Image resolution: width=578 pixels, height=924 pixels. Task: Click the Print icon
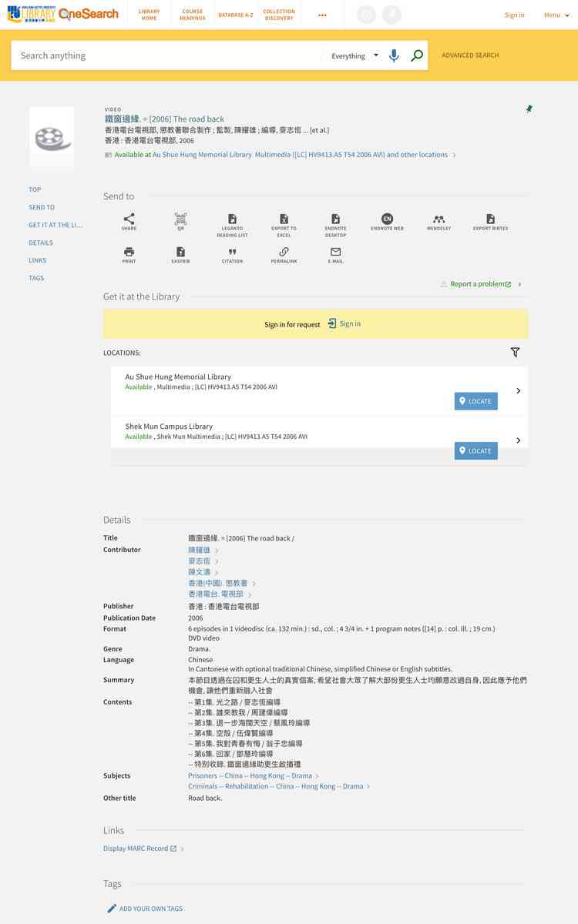click(129, 253)
